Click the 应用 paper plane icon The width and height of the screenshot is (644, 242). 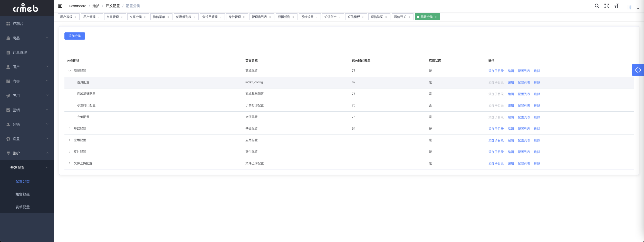tap(8, 96)
